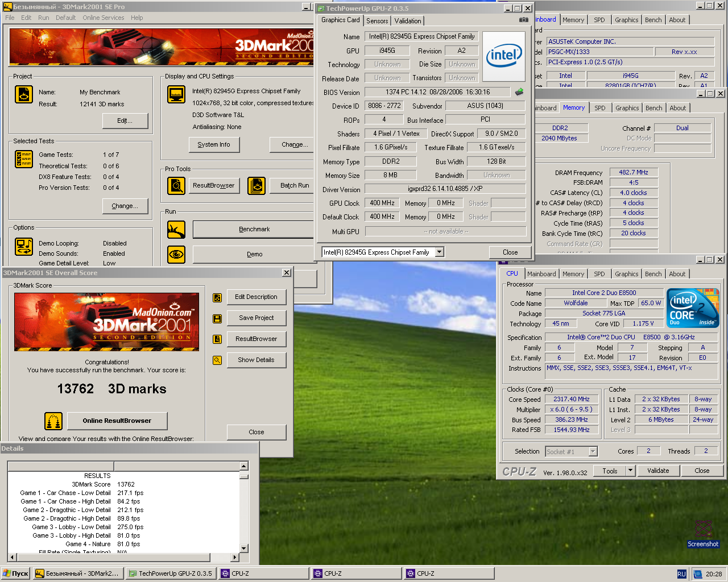Click the system tray icon next to the clock

698,574
